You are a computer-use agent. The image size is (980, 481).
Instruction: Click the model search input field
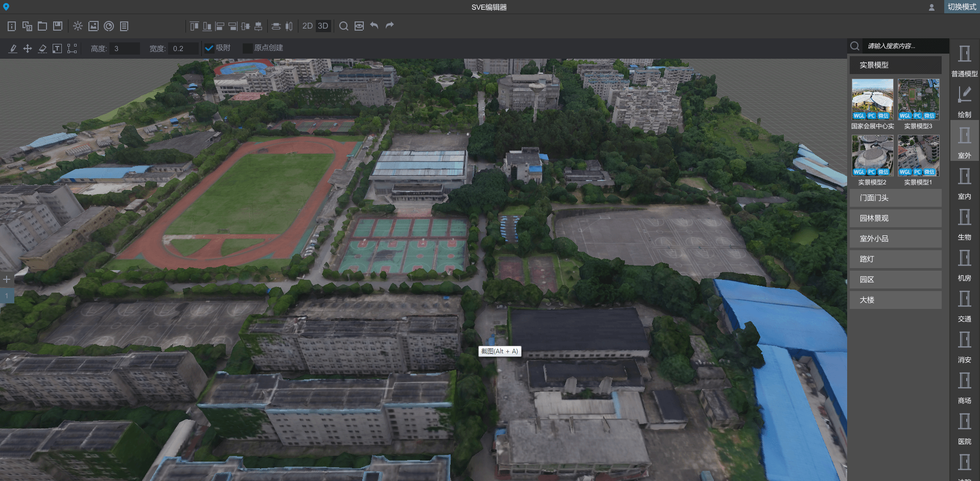tap(904, 46)
